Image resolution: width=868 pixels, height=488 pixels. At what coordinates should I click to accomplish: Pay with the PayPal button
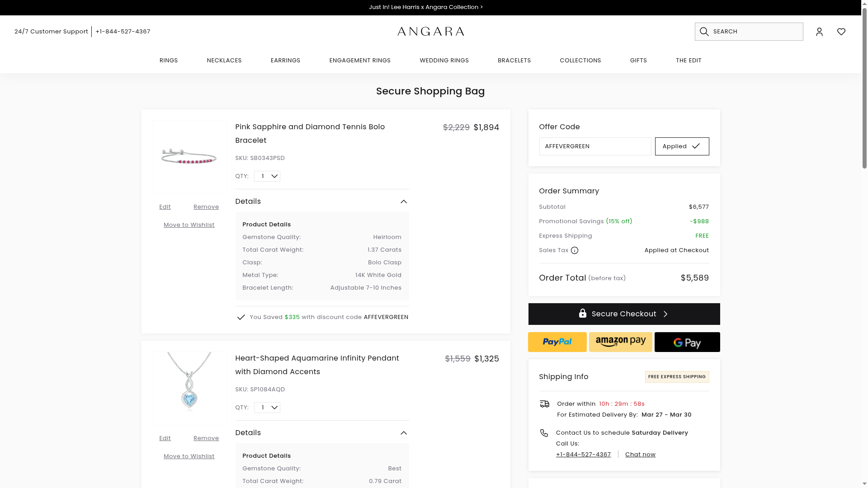coord(557,342)
